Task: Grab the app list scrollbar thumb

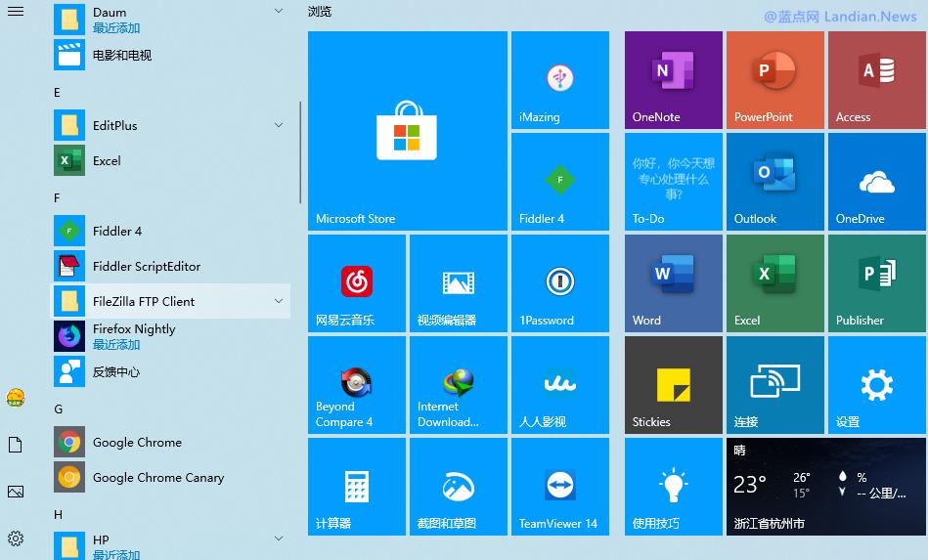Action: (x=300, y=152)
